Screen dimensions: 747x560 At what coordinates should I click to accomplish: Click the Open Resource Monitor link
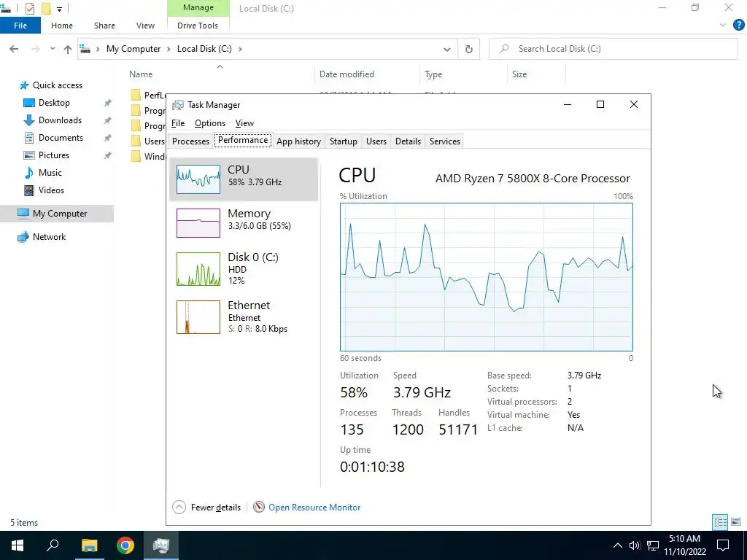click(314, 507)
